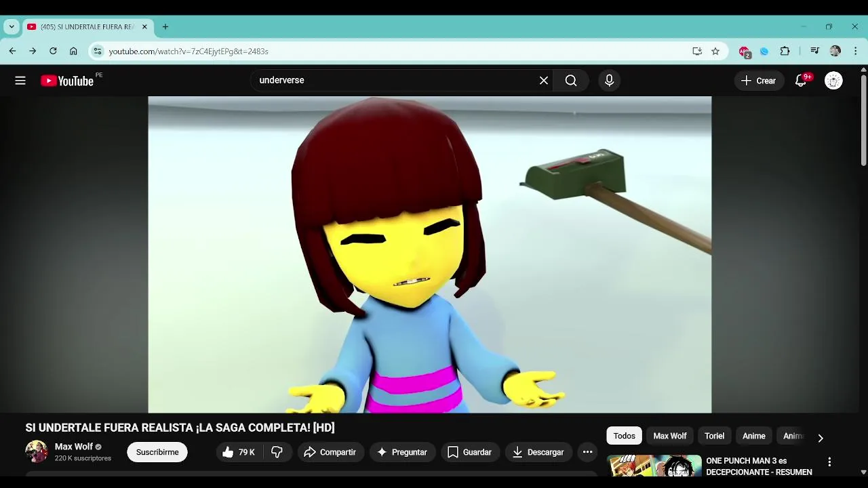This screenshot has width=868, height=488.
Task: Click the video player to pause or play
Action: (x=430, y=254)
